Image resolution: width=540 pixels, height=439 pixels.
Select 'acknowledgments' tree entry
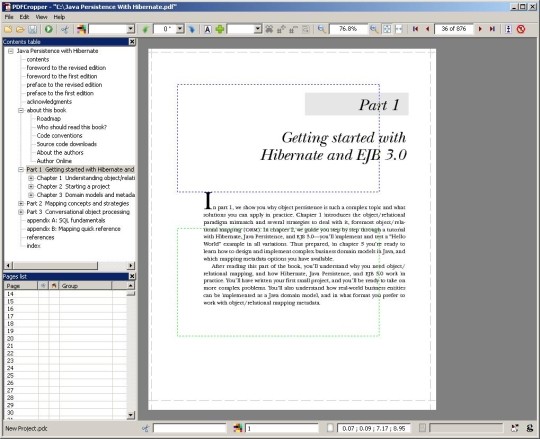coord(49,102)
